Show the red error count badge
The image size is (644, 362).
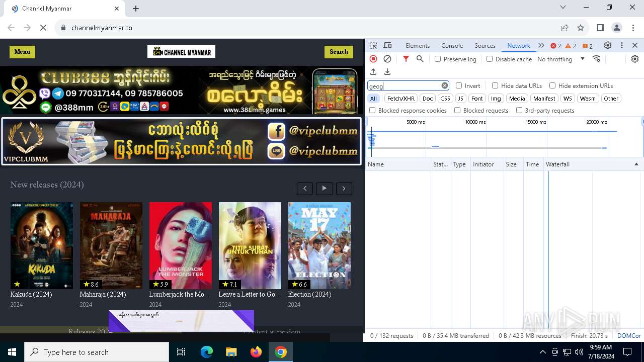[x=556, y=46]
